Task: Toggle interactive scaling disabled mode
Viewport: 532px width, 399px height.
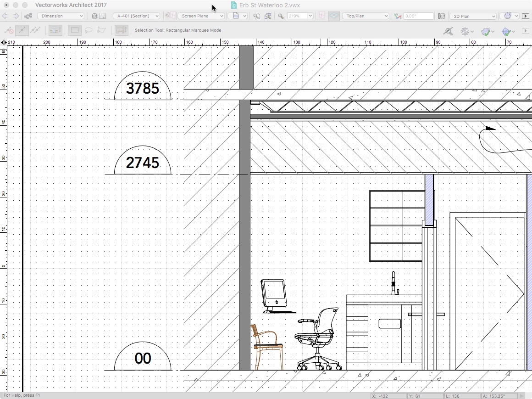Action: (8, 30)
